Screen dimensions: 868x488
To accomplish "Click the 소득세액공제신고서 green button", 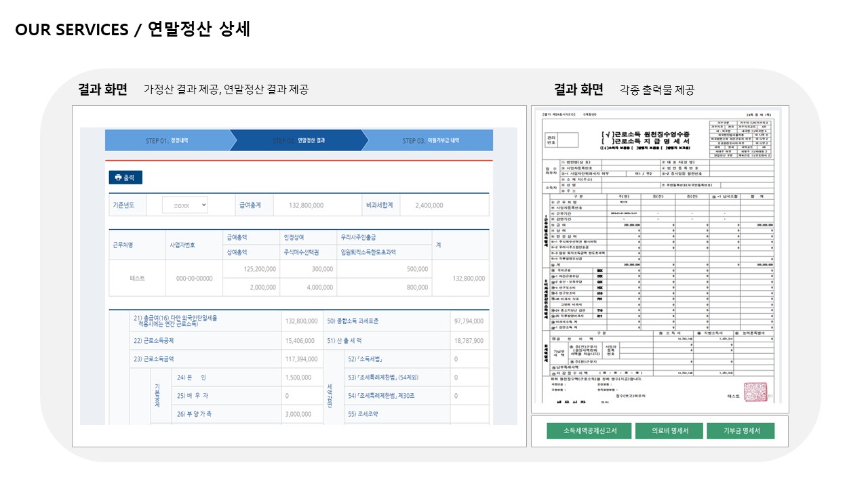I will coord(587,430).
